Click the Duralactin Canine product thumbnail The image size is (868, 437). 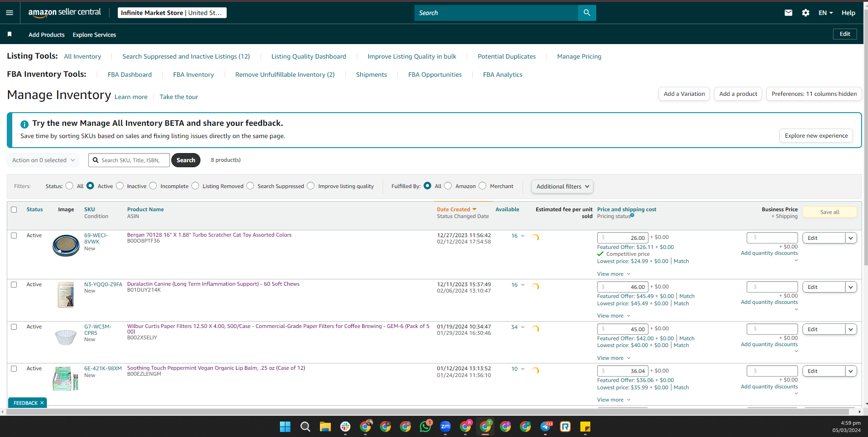click(x=66, y=294)
